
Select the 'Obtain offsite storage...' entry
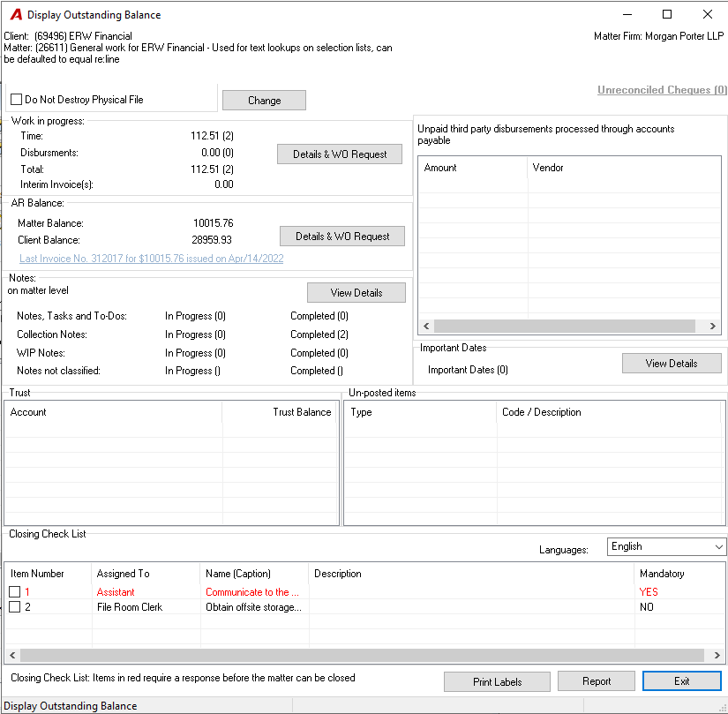[253, 606]
